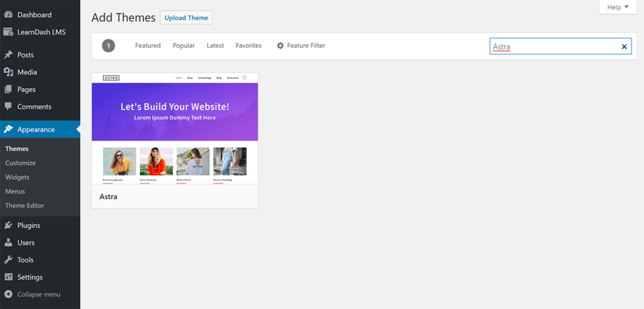Screen dimensions: 644x309
Task: Click the Media library icon
Action: click(x=8, y=72)
